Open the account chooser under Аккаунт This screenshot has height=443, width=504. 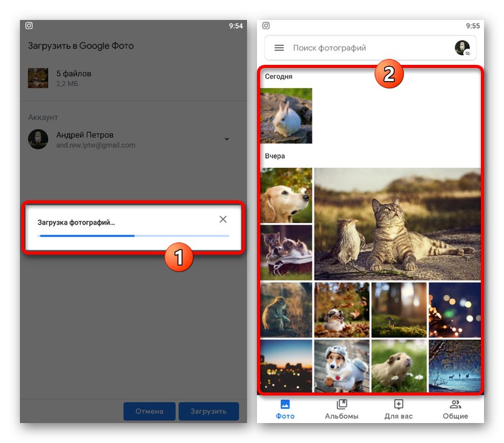click(125, 139)
